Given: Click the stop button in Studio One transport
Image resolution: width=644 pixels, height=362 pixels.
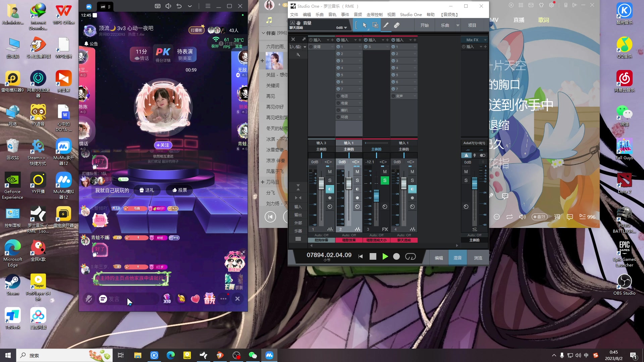Looking at the screenshot, I should click(x=373, y=256).
